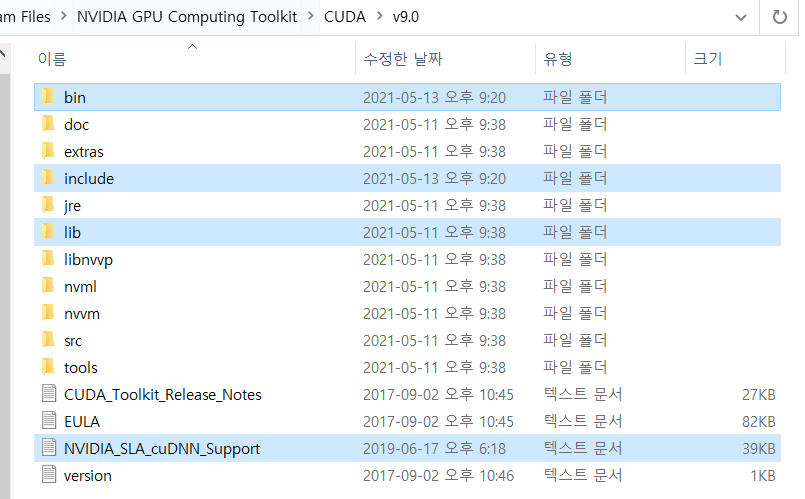Click the src folder icon
The height and width of the screenshot is (499, 805).
48,340
